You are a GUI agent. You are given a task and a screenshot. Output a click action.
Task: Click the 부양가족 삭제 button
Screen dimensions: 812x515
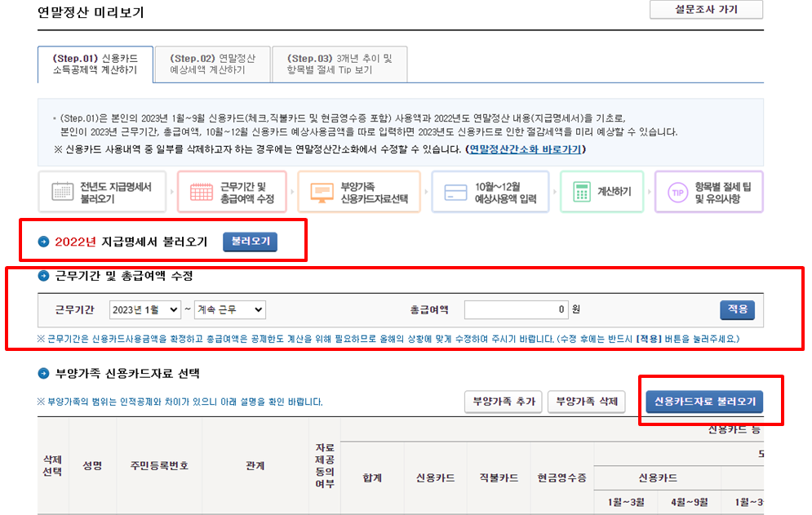[x=586, y=401]
